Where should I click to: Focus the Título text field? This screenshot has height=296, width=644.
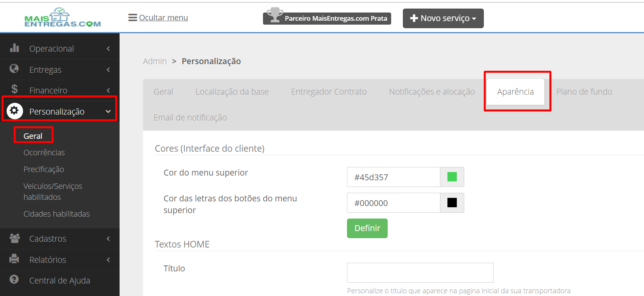(420, 273)
